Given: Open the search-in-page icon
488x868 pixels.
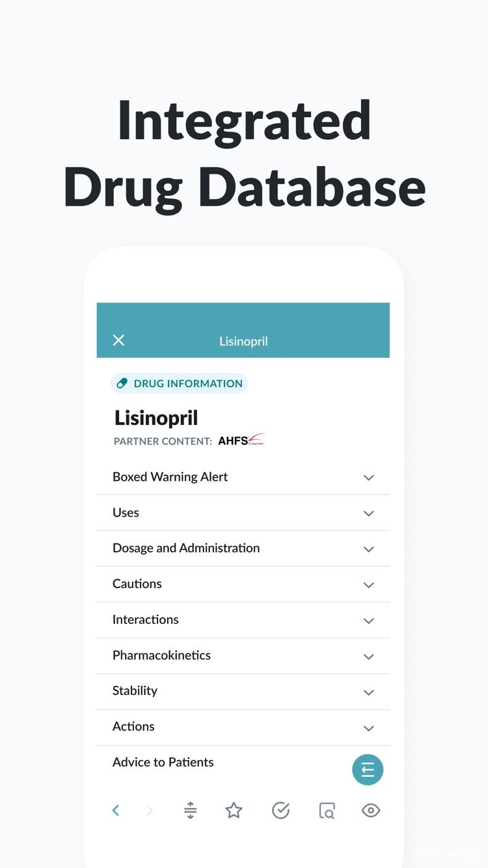Looking at the screenshot, I should pos(327,810).
